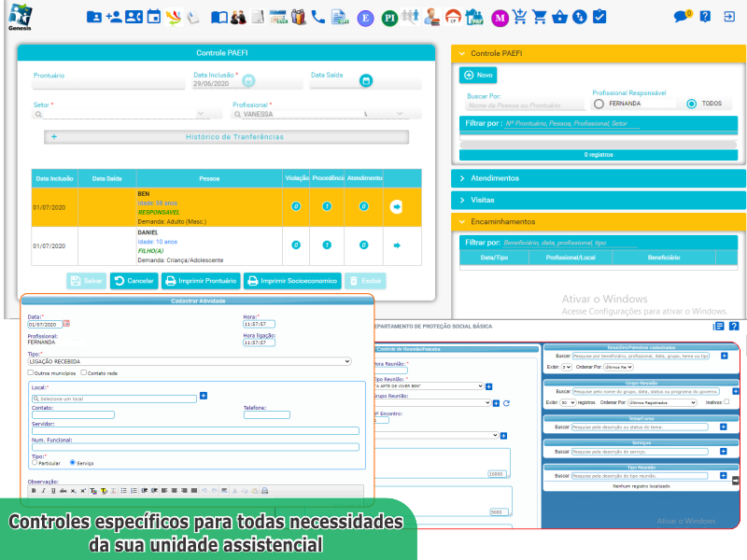The height and width of the screenshot is (560, 747).
Task: Open the phone calls icon in toolbar
Action: (319, 17)
